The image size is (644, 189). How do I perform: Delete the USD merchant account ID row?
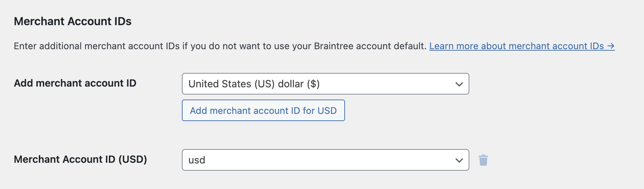[x=483, y=160]
